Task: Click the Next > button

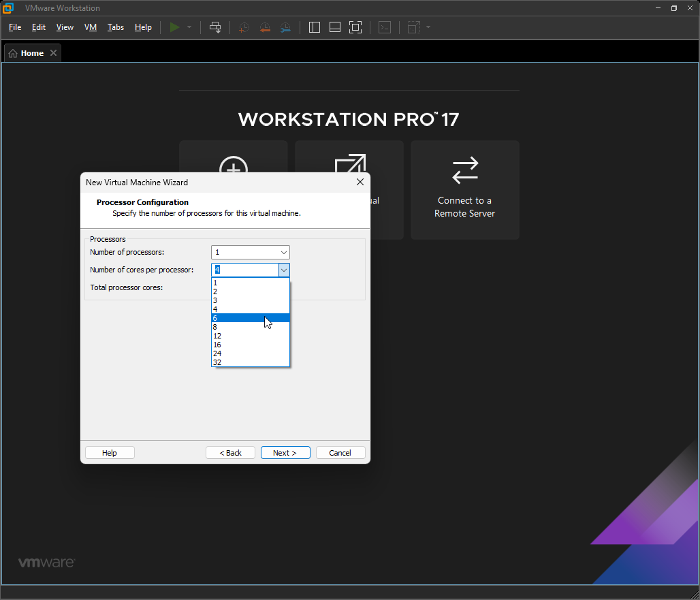Action: click(285, 453)
